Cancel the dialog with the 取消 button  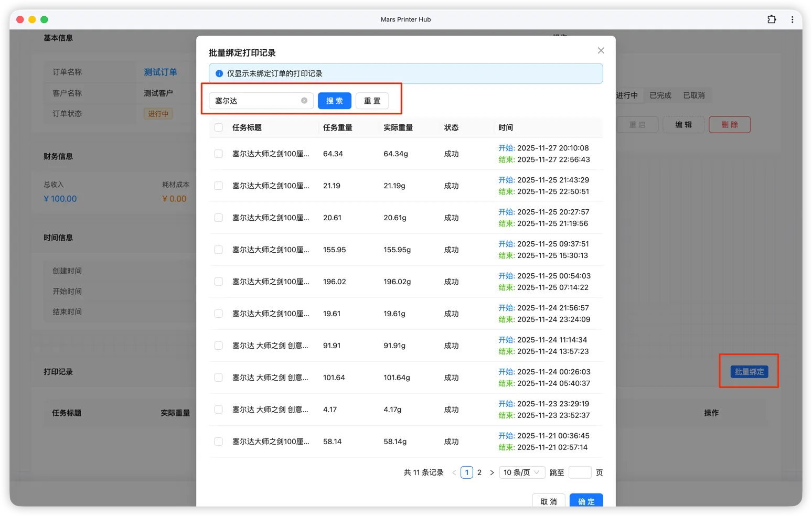click(x=549, y=501)
